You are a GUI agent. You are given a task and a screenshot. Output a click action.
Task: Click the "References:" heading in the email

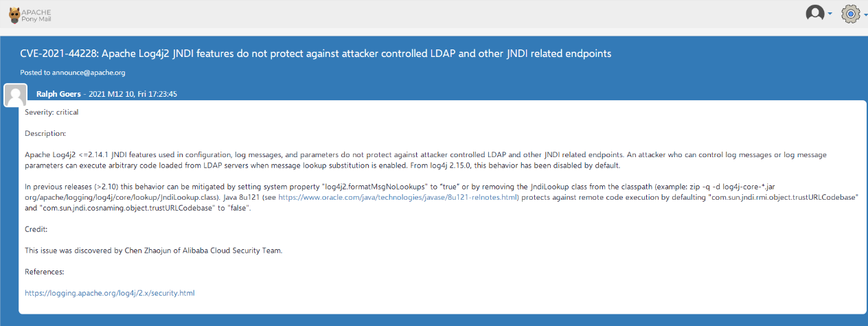pos(44,272)
